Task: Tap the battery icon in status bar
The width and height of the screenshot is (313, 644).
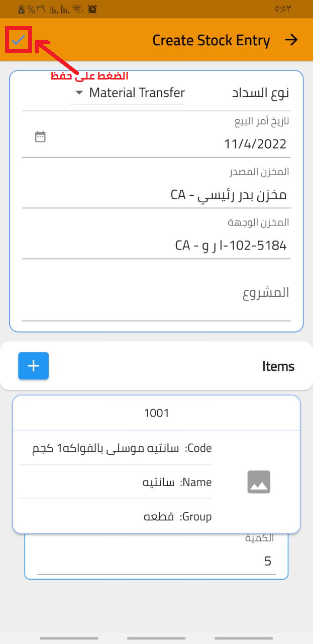Action: click(21, 9)
